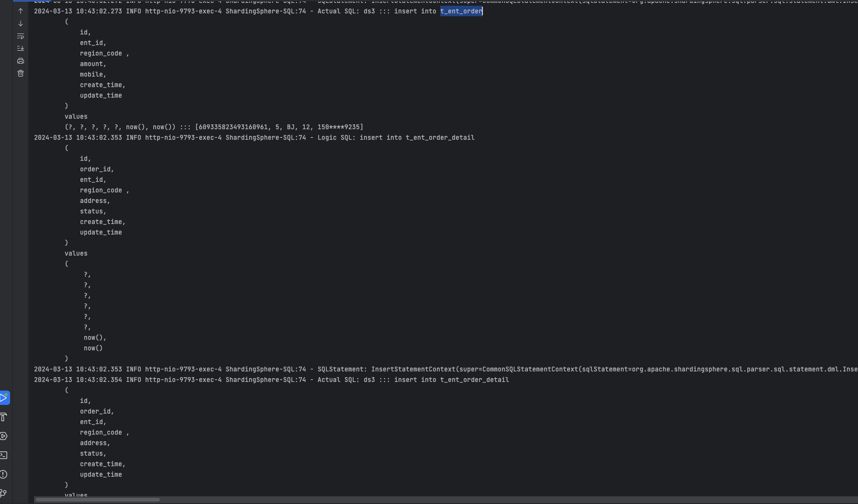Click the 10:43:02.354 Actual SQL log line

pyautogui.click(x=271, y=380)
